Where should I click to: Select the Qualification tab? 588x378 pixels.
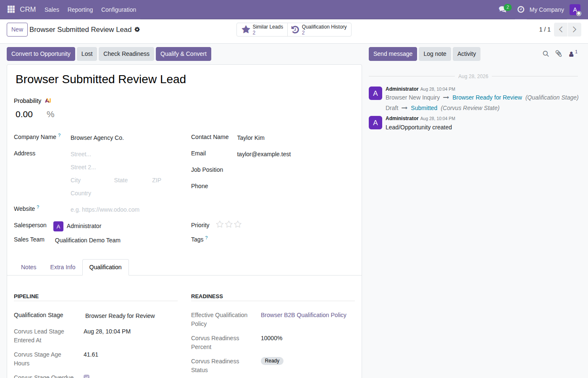tap(105, 267)
